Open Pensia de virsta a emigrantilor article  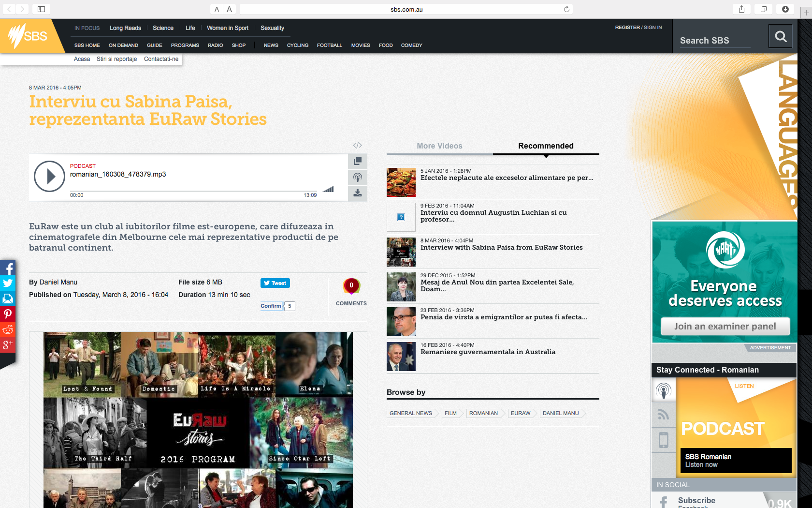tap(504, 317)
